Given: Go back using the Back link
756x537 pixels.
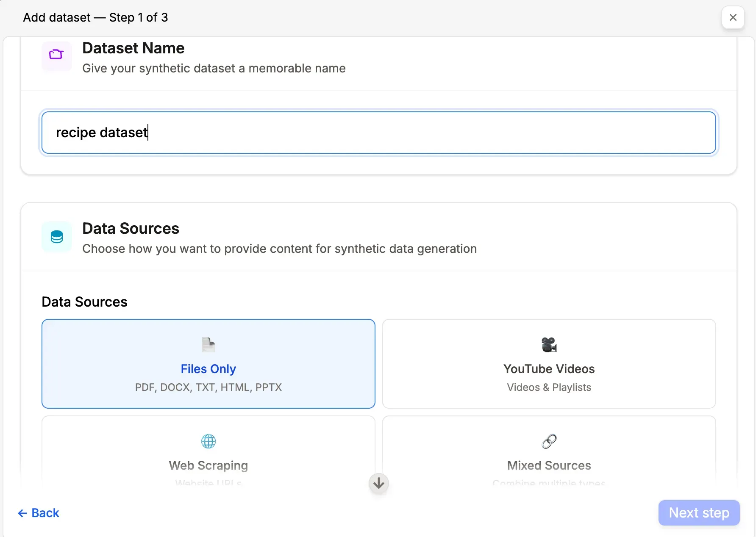Looking at the screenshot, I should (44, 513).
